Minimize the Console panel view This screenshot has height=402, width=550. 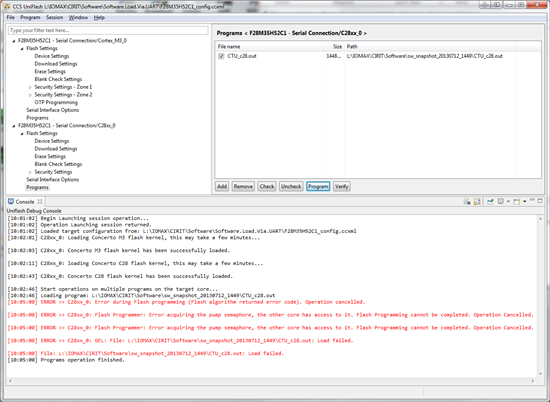[x=532, y=200]
